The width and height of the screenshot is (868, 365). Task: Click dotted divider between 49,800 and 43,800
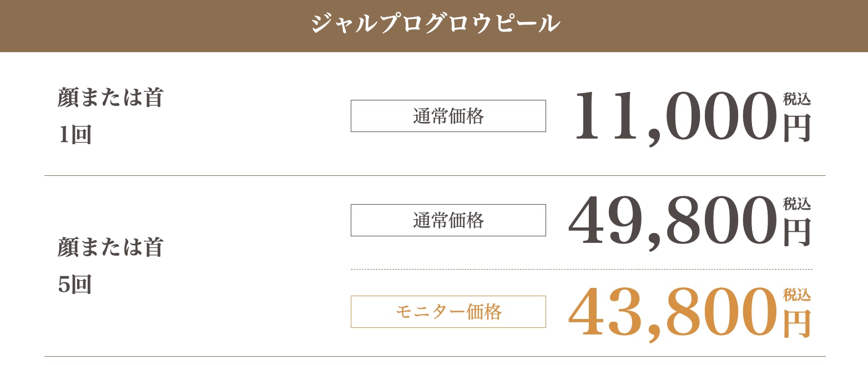[581, 269]
